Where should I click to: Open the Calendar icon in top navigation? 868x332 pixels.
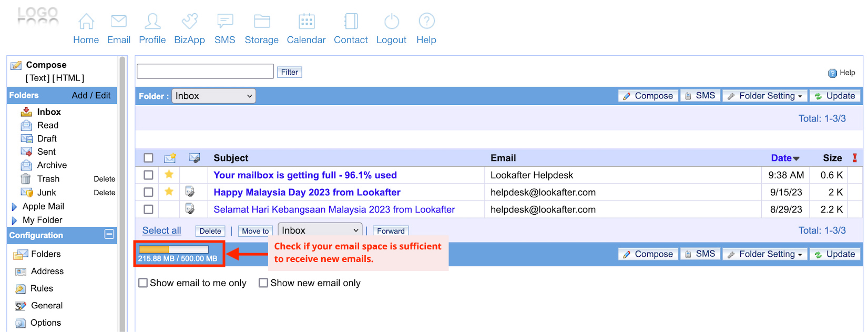(306, 22)
